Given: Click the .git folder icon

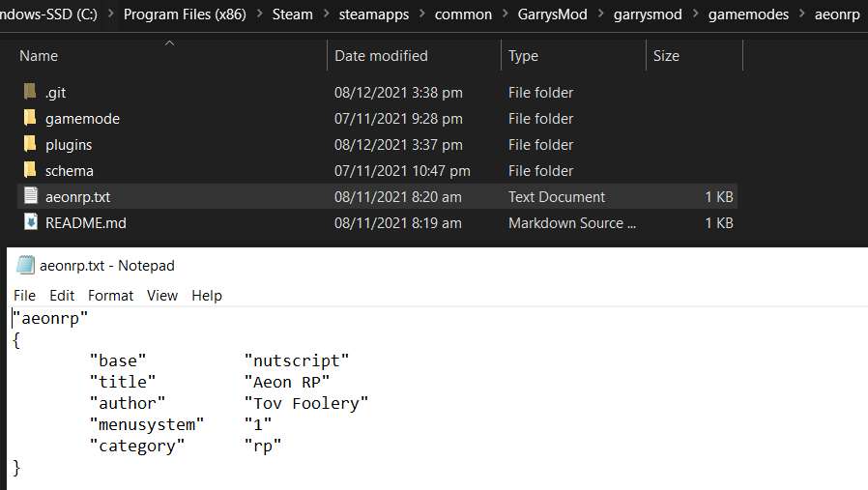Looking at the screenshot, I should pos(30,92).
